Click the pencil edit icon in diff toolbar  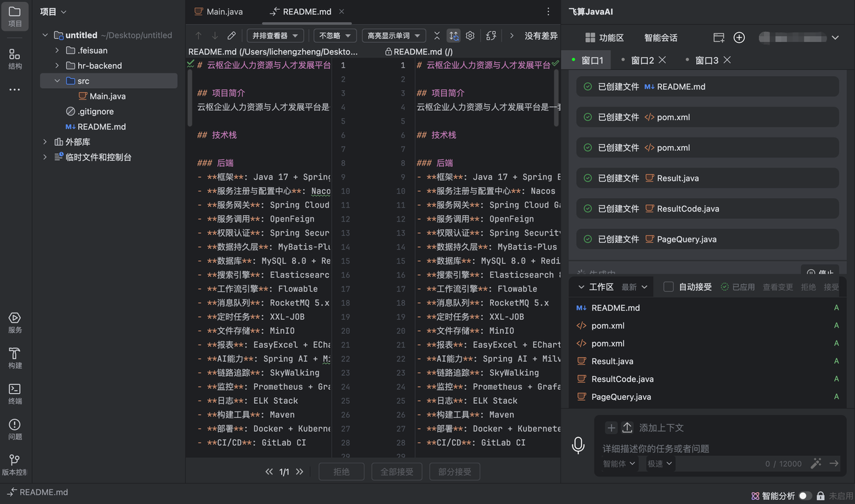pos(231,35)
